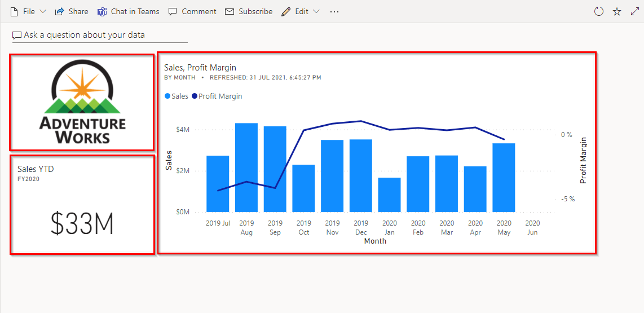This screenshot has width=644, height=313.
Task: Click the File page icon
Action: 14,11
